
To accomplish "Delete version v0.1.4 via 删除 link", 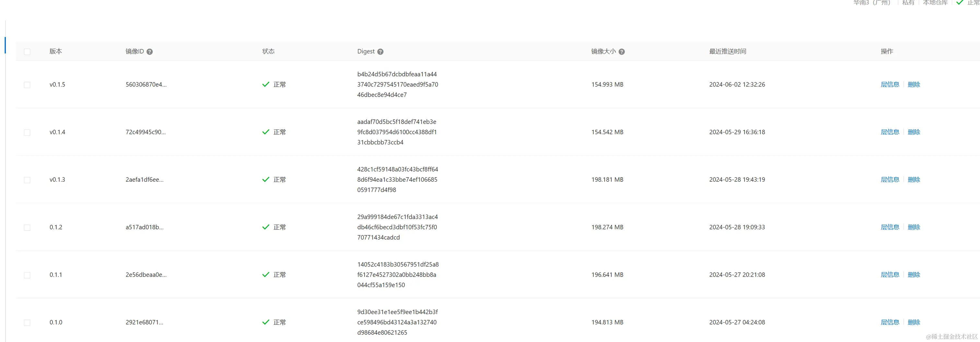I will [x=914, y=132].
